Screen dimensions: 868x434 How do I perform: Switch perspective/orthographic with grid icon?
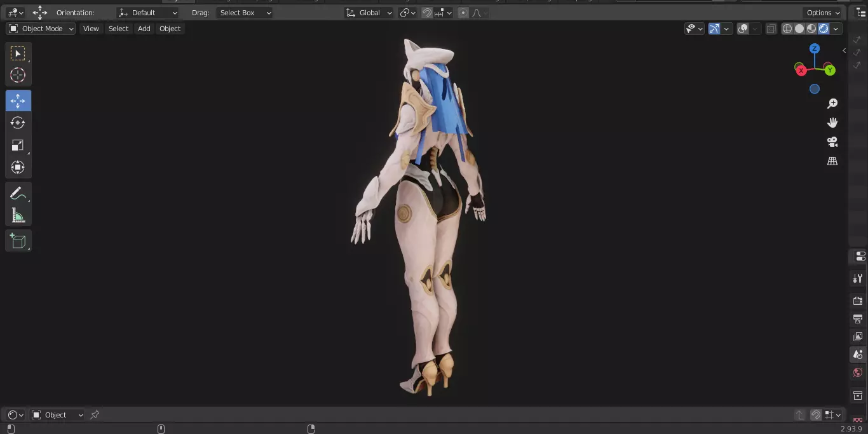tap(832, 161)
